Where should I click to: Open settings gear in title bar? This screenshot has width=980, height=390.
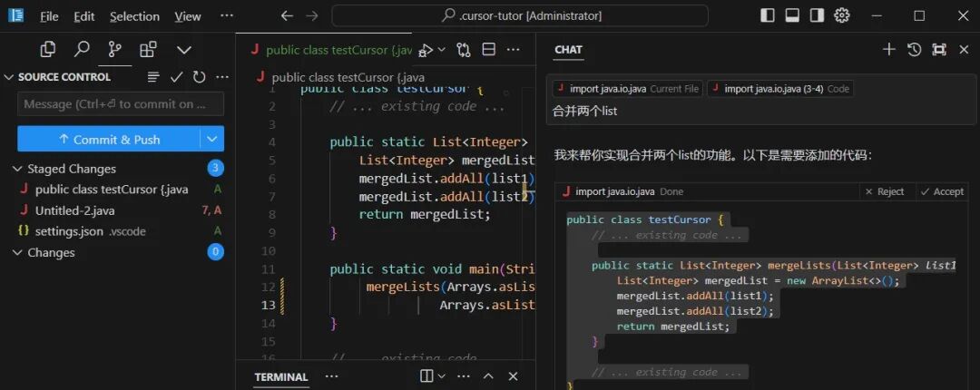point(842,15)
